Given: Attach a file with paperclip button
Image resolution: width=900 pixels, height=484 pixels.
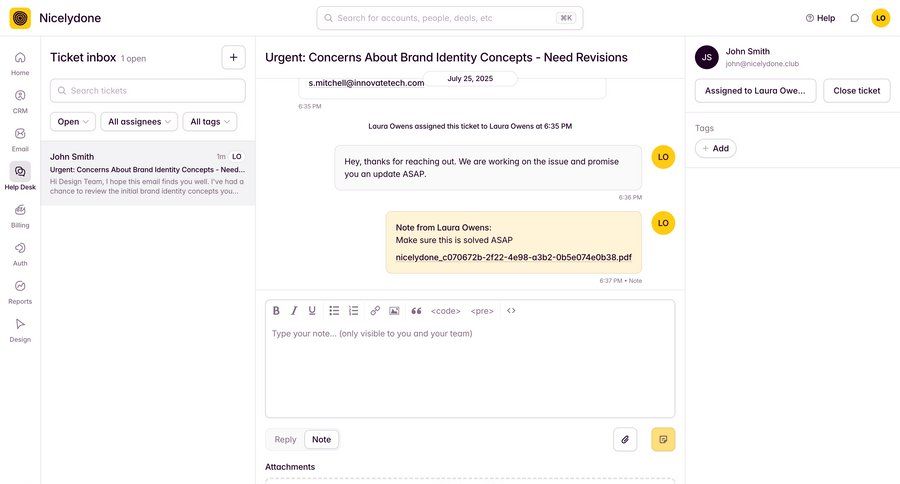Looking at the screenshot, I should [x=625, y=440].
